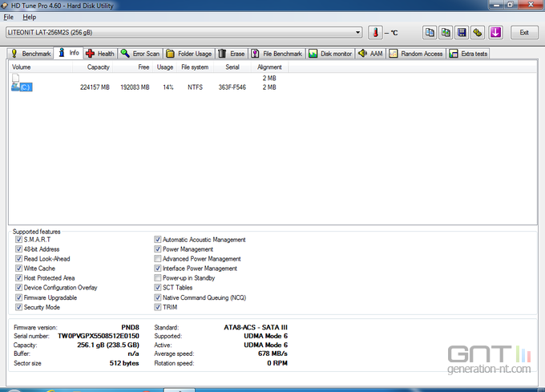Select the C: volume drive icon
This screenshot has width=545, height=392.
16,87
